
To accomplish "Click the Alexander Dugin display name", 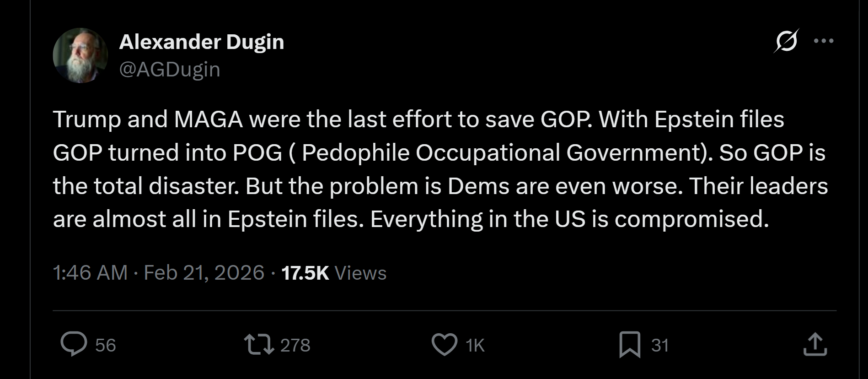I will click(x=201, y=42).
